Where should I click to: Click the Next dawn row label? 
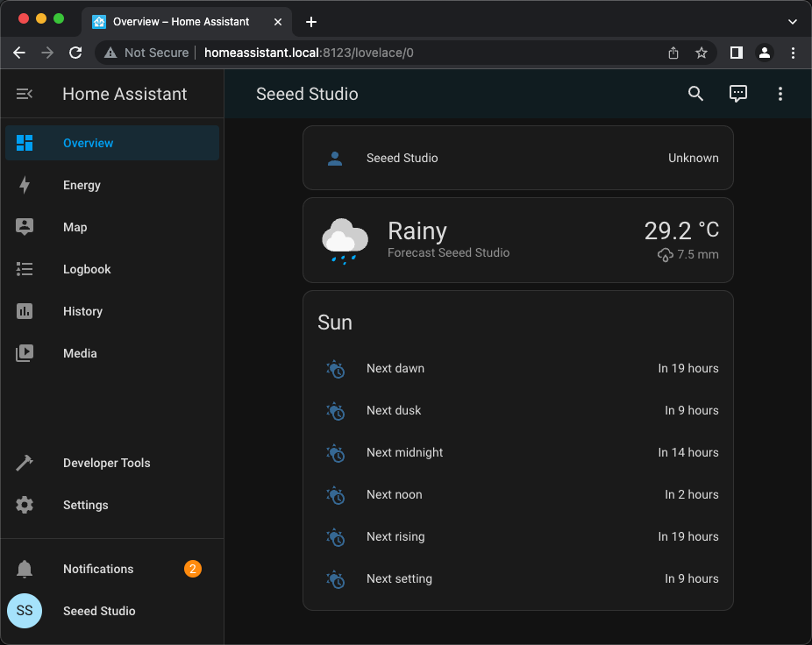pos(395,369)
